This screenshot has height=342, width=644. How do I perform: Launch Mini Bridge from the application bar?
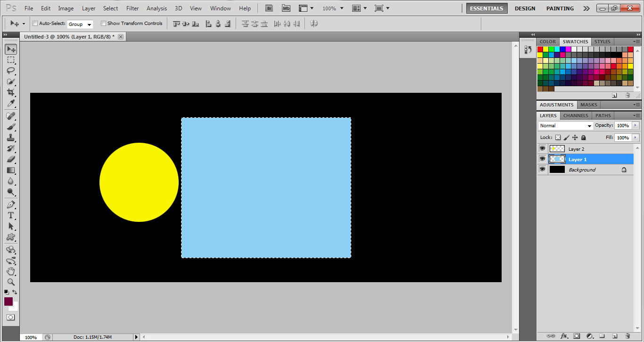(286, 8)
